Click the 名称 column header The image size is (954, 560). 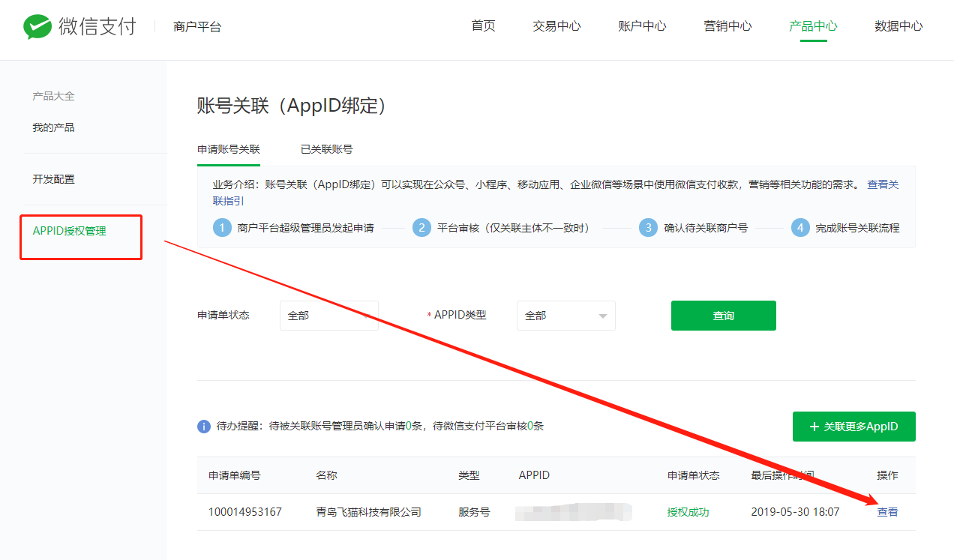[326, 475]
